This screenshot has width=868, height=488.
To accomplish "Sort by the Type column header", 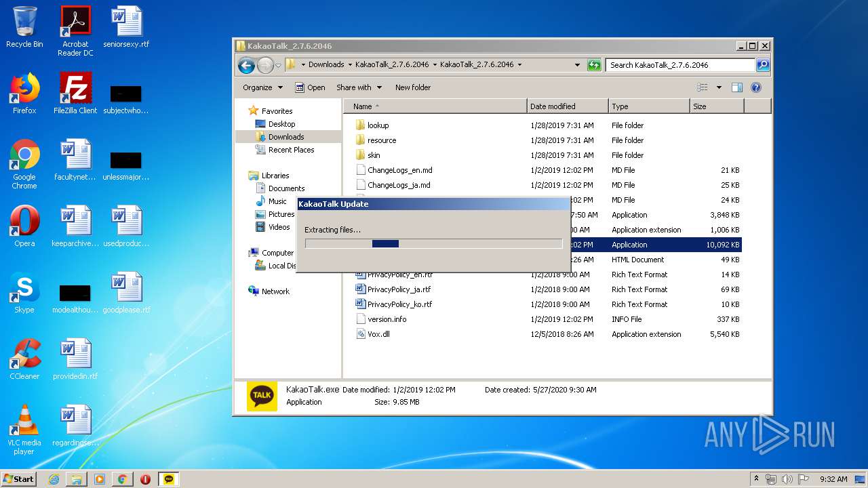I will (649, 106).
